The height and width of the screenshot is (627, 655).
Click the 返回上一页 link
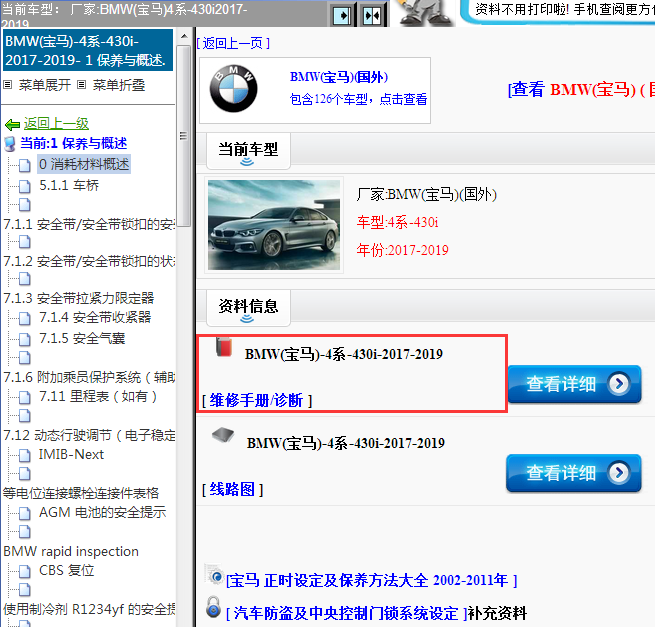tap(233, 43)
